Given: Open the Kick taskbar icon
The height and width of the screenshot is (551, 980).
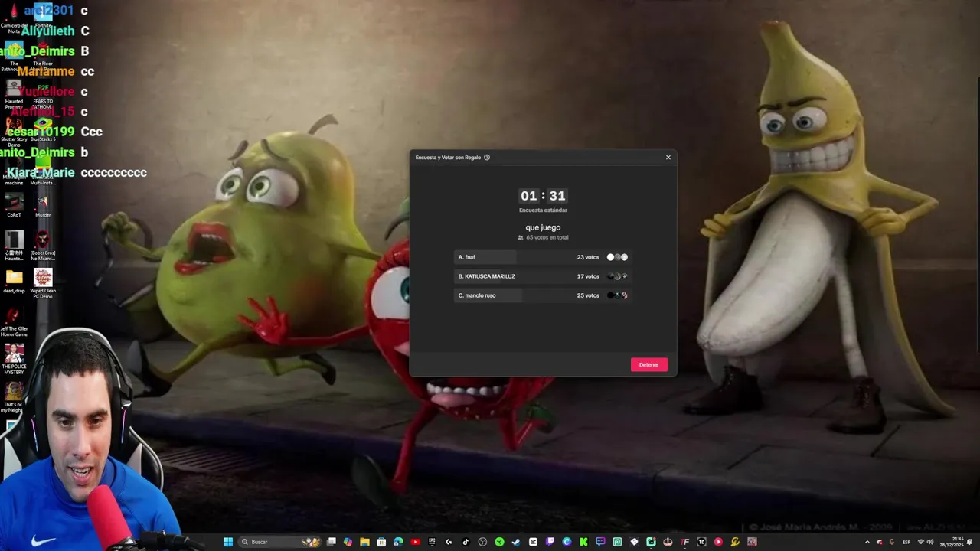Looking at the screenshot, I should coord(583,542).
